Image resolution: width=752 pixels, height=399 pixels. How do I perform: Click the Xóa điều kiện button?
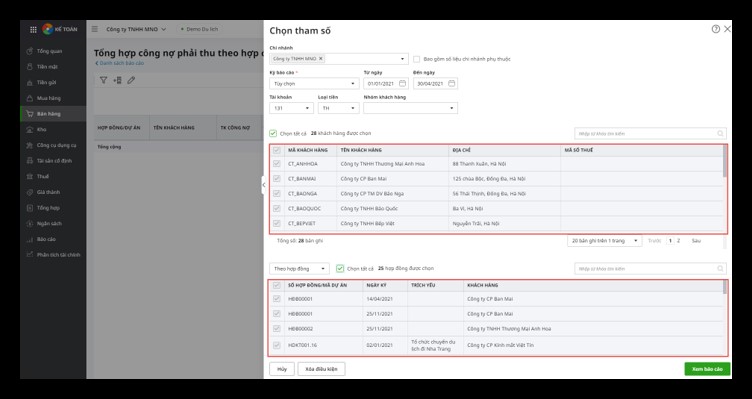321,369
